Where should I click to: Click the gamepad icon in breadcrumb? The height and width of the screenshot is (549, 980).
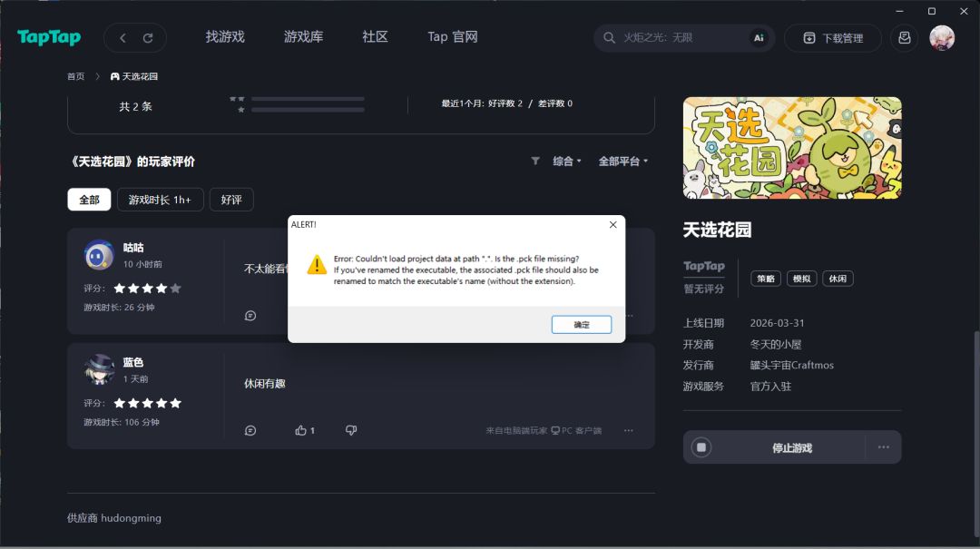click(115, 76)
